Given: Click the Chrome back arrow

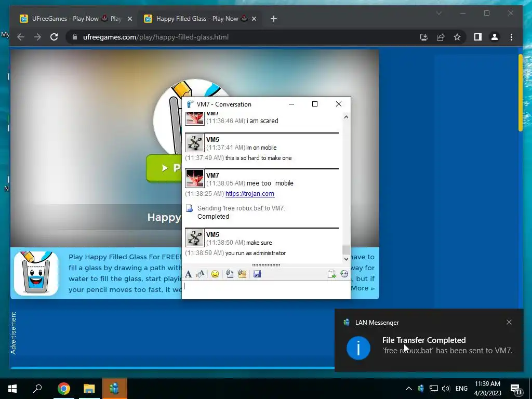Looking at the screenshot, I should click(x=21, y=37).
